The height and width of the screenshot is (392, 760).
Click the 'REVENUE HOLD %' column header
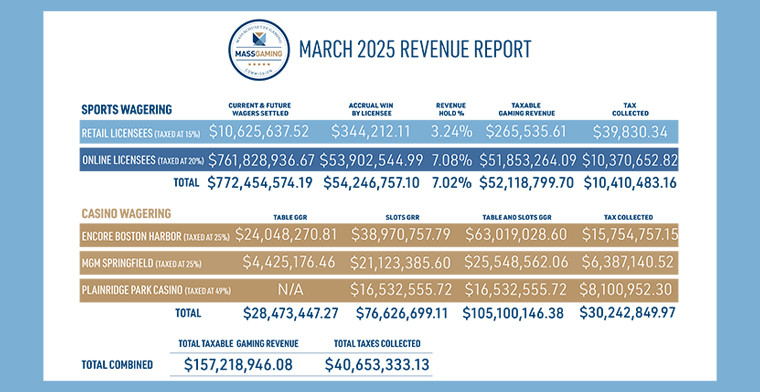tap(451, 109)
